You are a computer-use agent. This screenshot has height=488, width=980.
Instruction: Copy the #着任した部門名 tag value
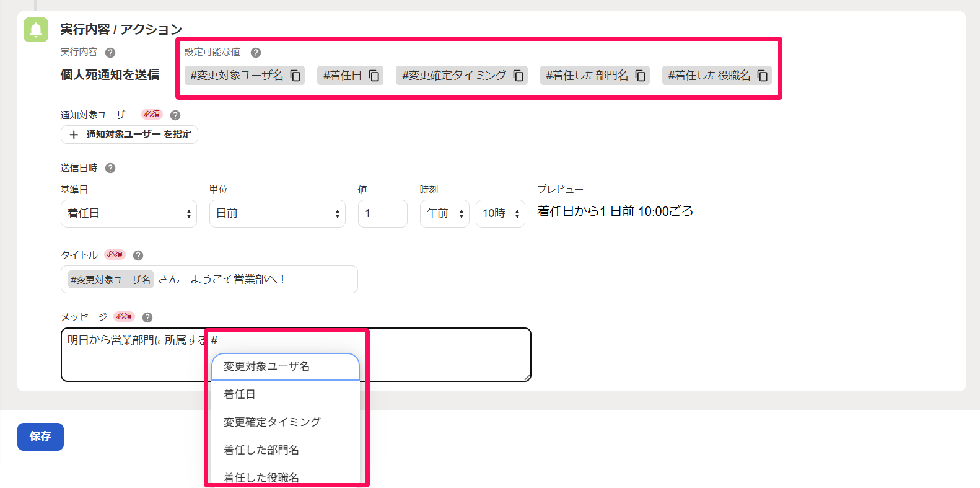click(x=641, y=76)
